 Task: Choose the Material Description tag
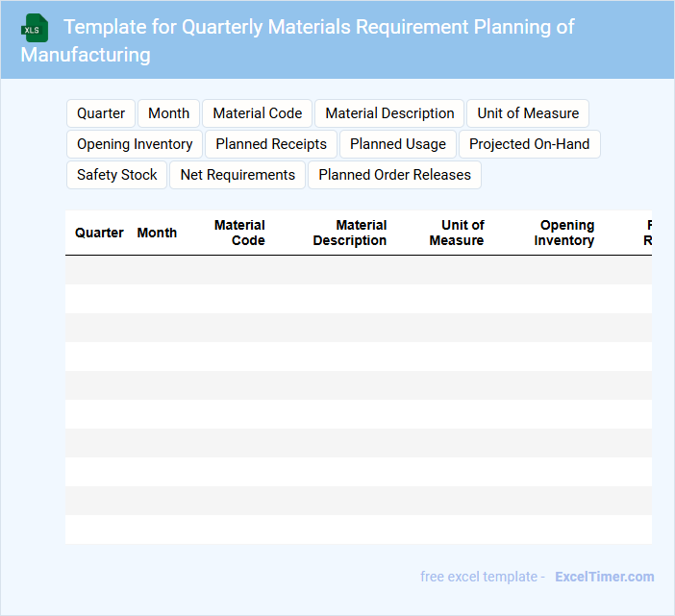[x=389, y=113]
